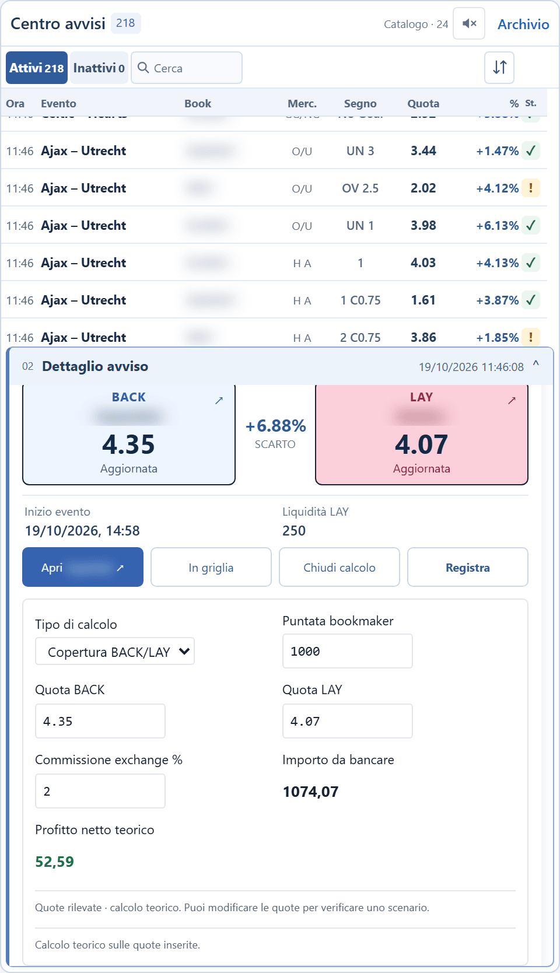Mute alert sounds with the speaker icon
This screenshot has height=973, width=560.
click(469, 23)
